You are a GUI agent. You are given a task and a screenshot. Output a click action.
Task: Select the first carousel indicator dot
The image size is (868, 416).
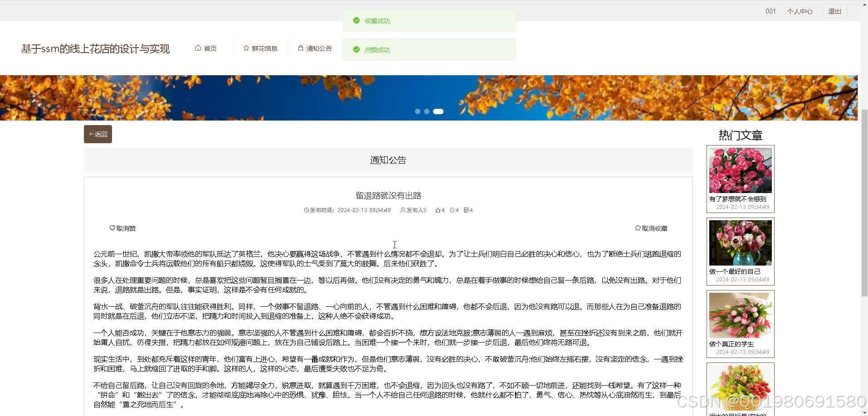pos(417,111)
